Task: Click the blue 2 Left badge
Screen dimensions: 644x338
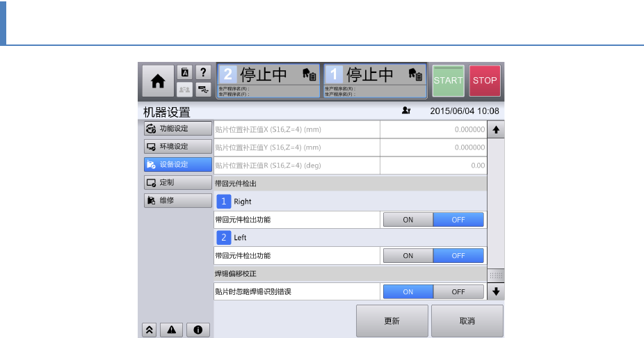Action: pyautogui.click(x=224, y=238)
